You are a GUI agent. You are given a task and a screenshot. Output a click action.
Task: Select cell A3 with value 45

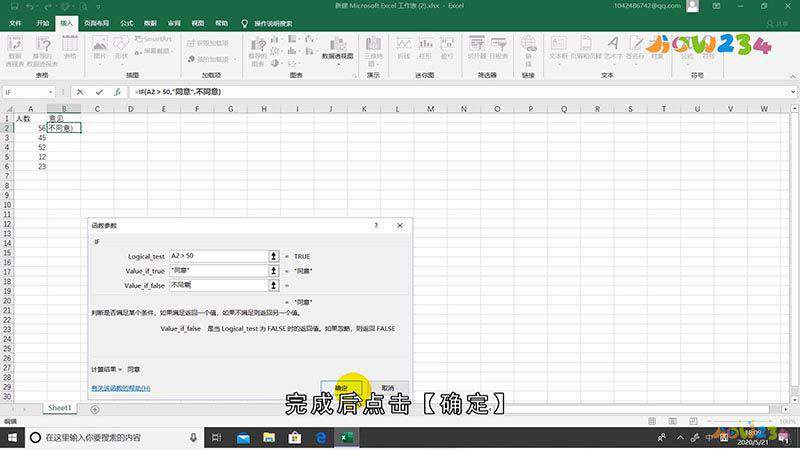31,138
